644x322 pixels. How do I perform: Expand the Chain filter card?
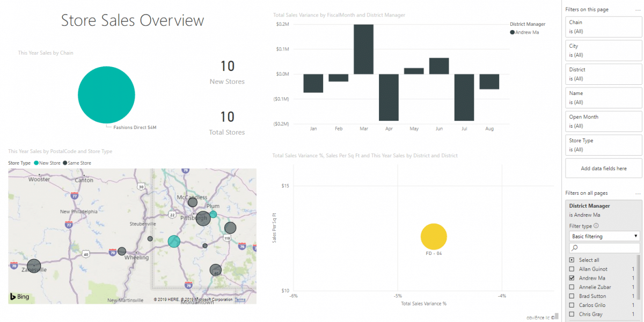603,27
